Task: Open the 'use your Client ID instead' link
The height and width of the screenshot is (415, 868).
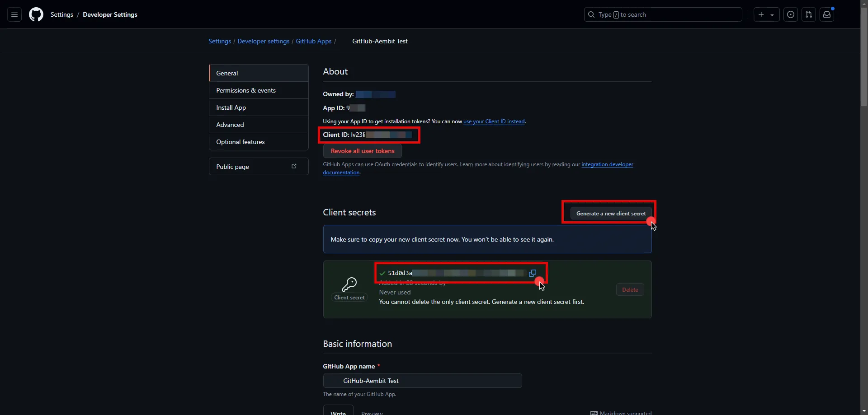Action: (x=494, y=121)
